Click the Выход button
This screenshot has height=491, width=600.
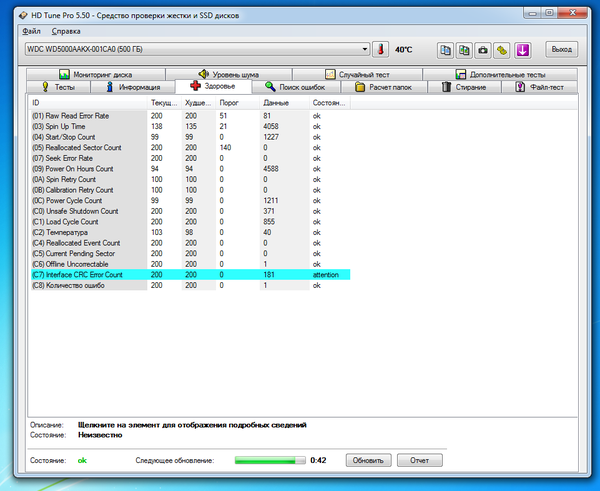click(562, 49)
